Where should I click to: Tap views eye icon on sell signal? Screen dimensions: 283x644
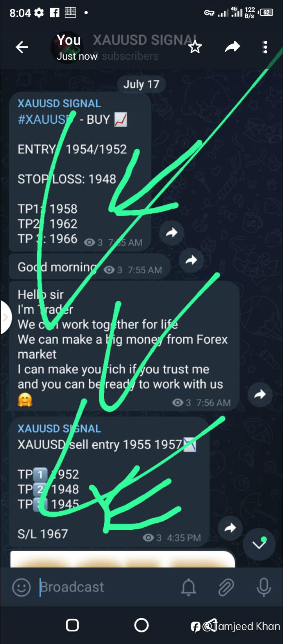[x=148, y=538]
